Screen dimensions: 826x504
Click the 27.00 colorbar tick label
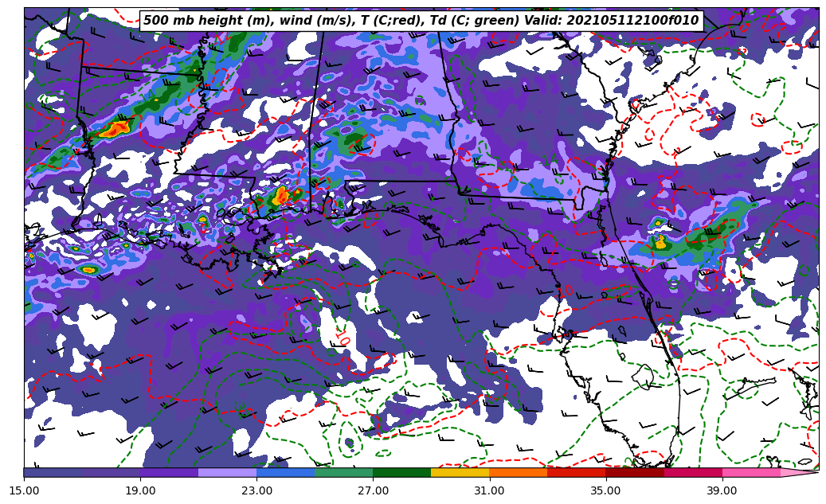373,490
